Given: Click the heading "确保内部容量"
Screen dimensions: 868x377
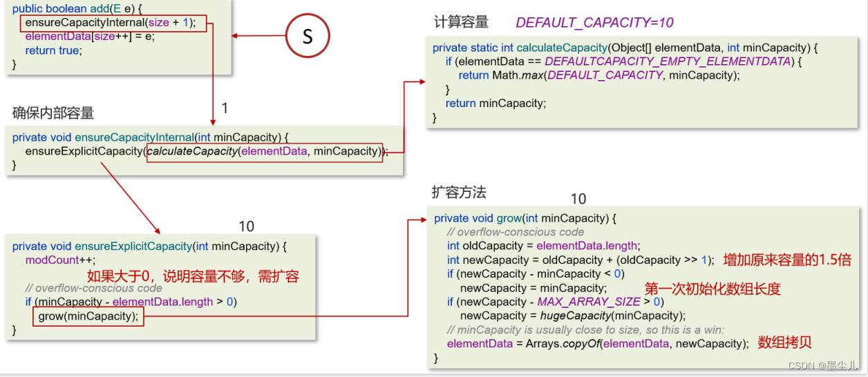Looking at the screenshot, I should tap(53, 113).
